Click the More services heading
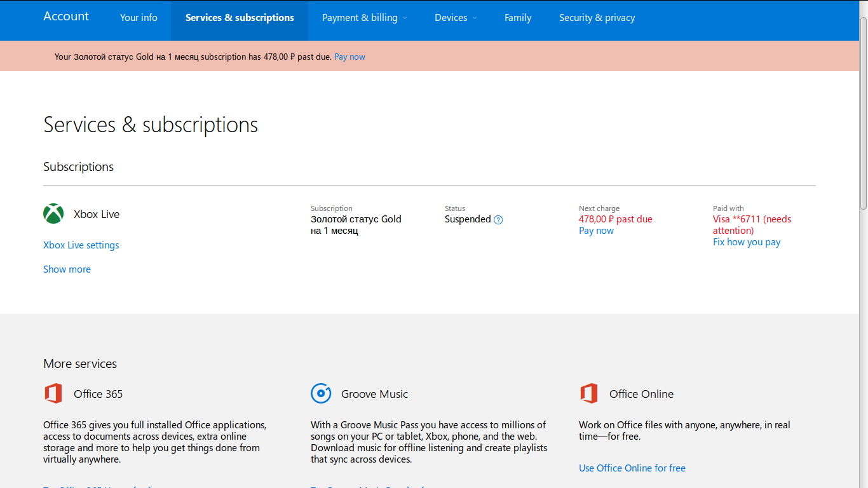Image resolution: width=868 pixels, height=488 pixels. (80, 363)
